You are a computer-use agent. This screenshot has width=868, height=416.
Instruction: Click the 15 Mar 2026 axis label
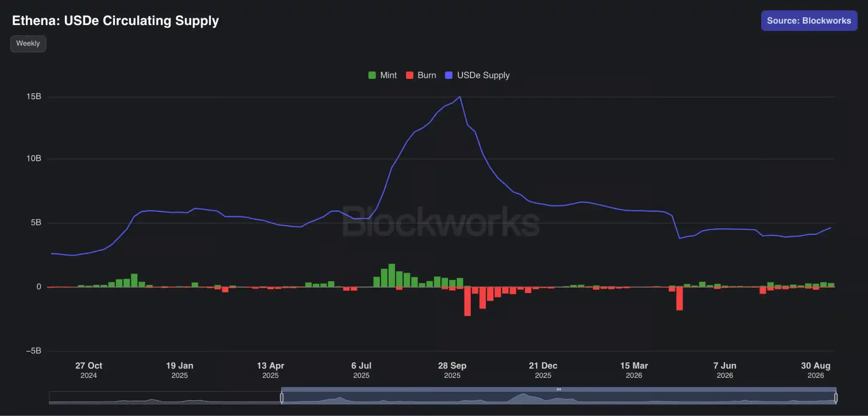(x=634, y=370)
